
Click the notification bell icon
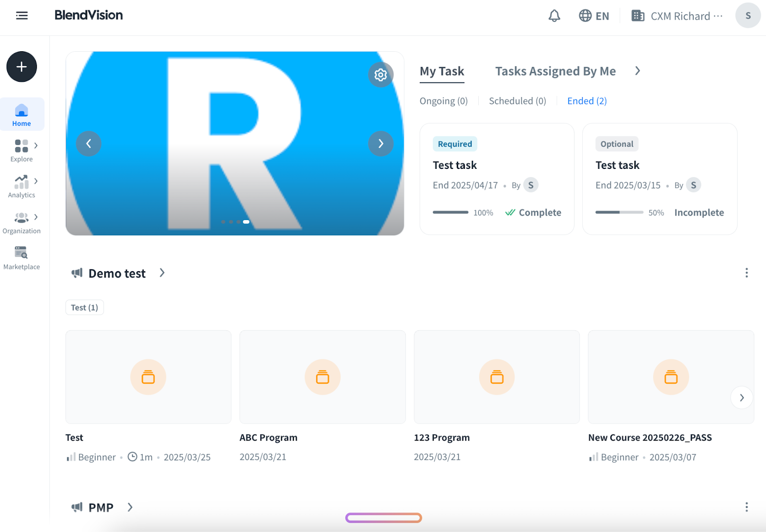pyautogui.click(x=554, y=16)
